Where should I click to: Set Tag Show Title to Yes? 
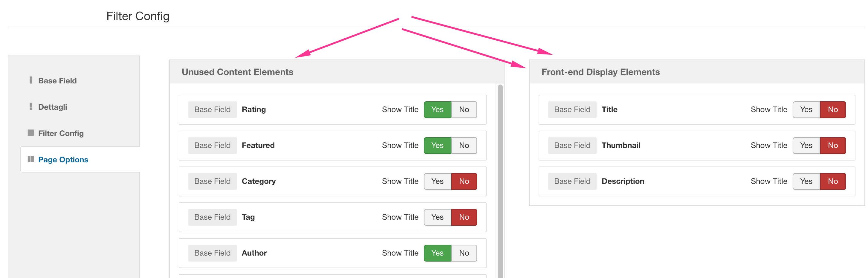pos(437,217)
